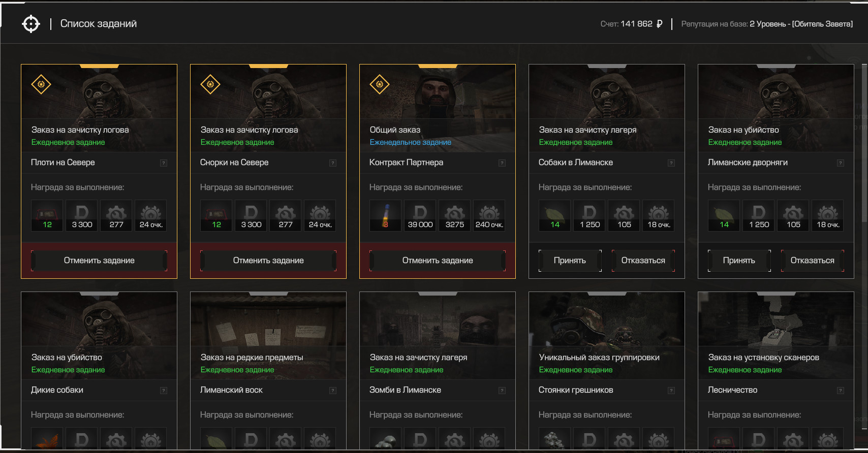
Task: Open the help icon next to Дикие собаки
Action: coord(164,391)
